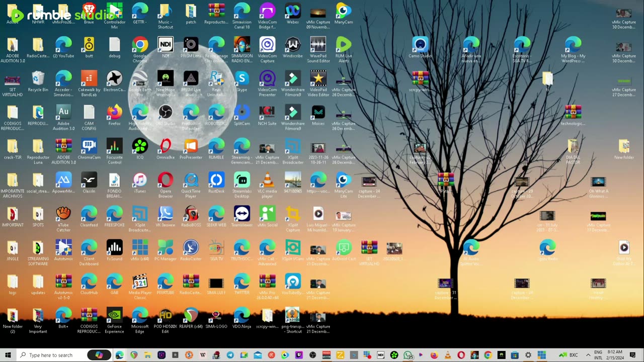
Task: Open RUM Live Alerts icon
Action: pyautogui.click(x=344, y=49)
